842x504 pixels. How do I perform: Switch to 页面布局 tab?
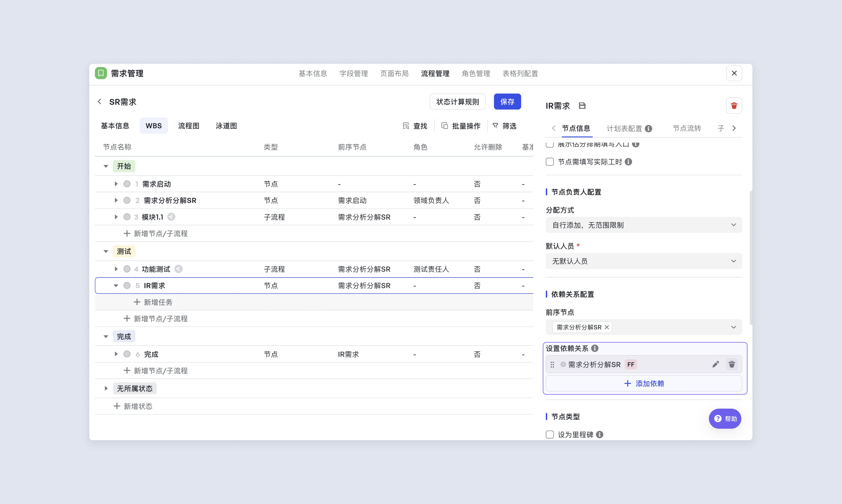pyautogui.click(x=394, y=73)
